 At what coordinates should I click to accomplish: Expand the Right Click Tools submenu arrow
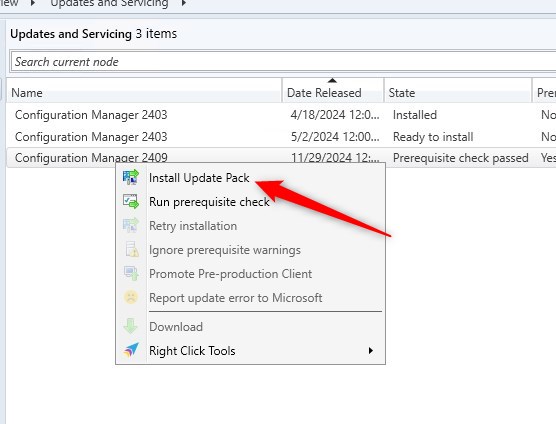[371, 351]
